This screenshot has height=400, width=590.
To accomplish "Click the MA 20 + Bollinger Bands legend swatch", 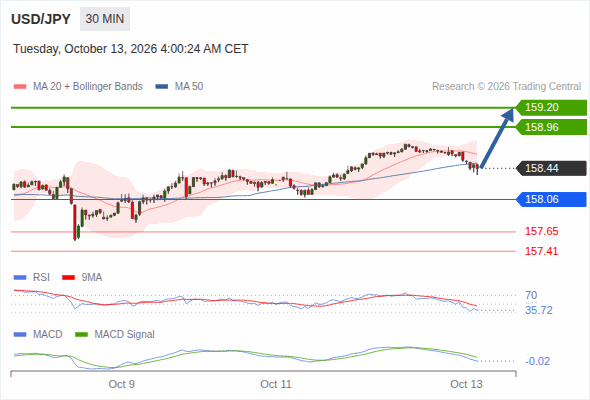I will point(20,87).
